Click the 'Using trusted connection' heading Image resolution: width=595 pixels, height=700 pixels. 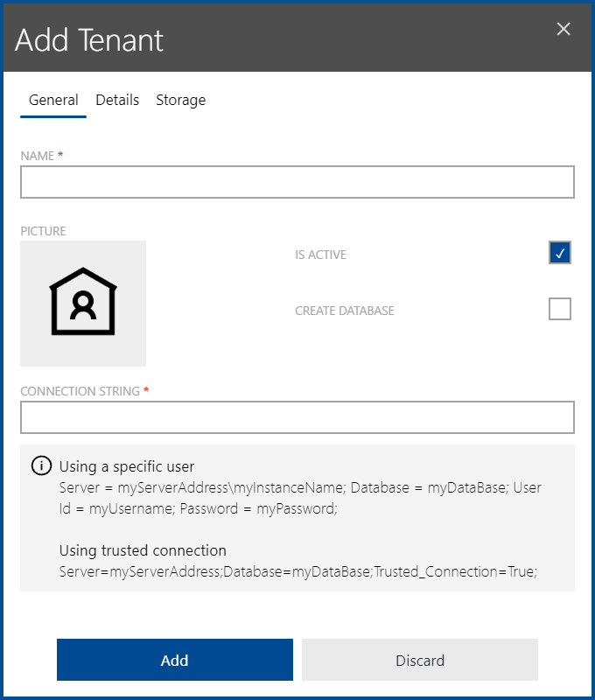tap(143, 550)
